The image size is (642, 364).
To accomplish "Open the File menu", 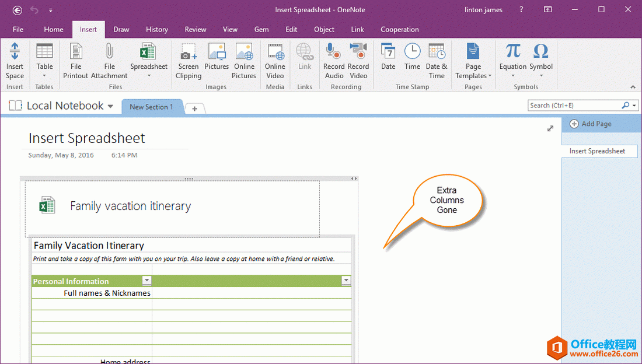I will 18,29.
